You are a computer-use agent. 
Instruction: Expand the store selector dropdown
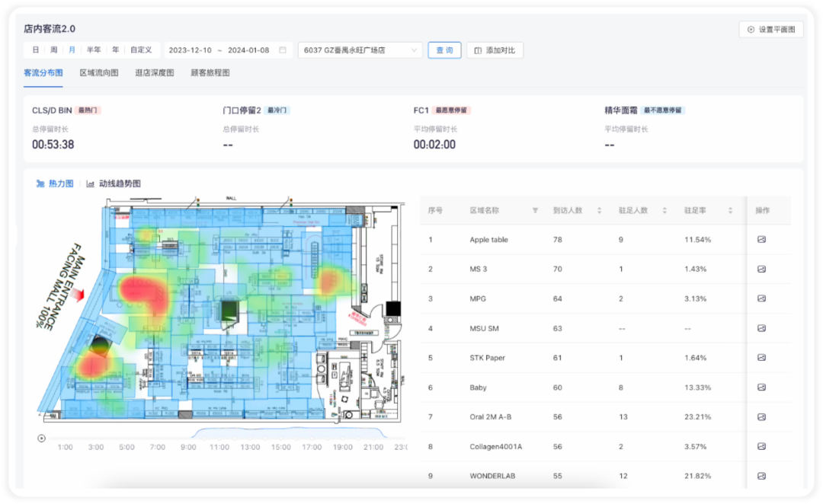point(360,50)
